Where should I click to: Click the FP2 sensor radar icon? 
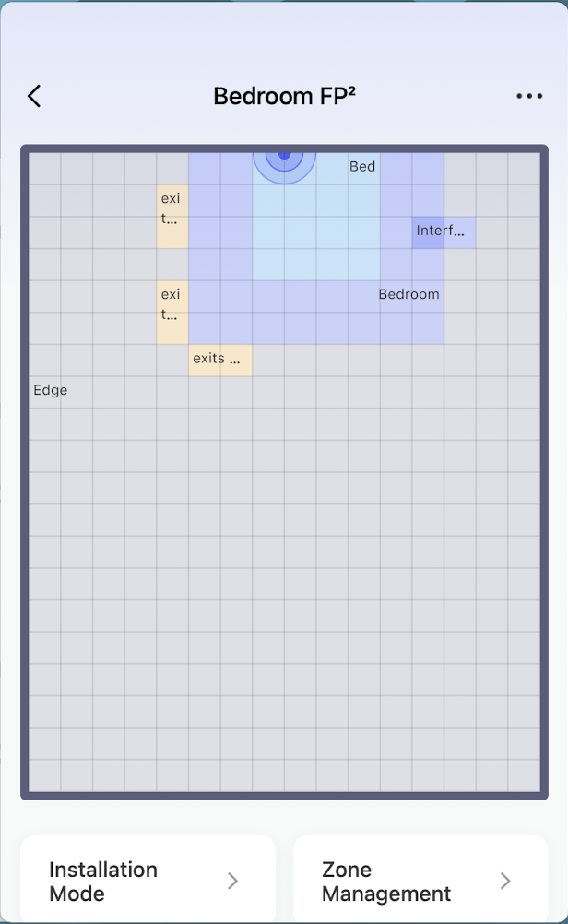(x=284, y=155)
